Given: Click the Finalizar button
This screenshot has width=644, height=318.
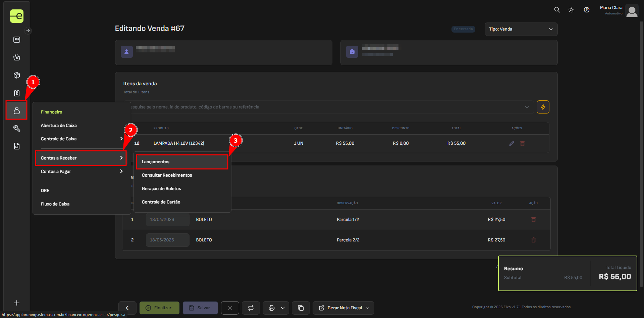Looking at the screenshot, I should [159, 308].
